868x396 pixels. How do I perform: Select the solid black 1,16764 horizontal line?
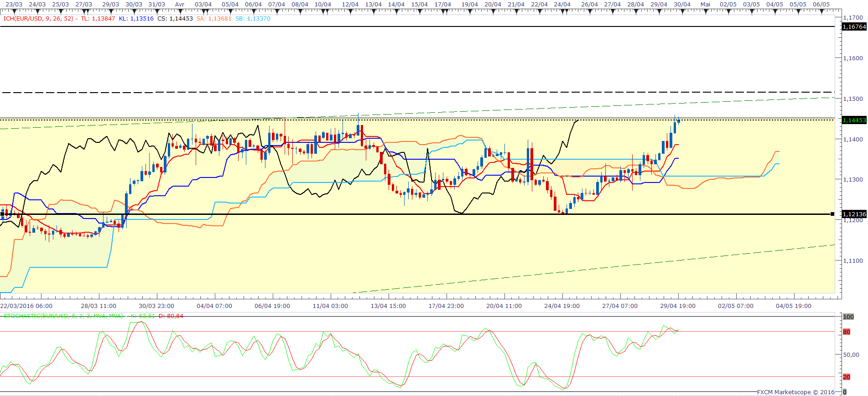pyautogui.click(x=411, y=27)
